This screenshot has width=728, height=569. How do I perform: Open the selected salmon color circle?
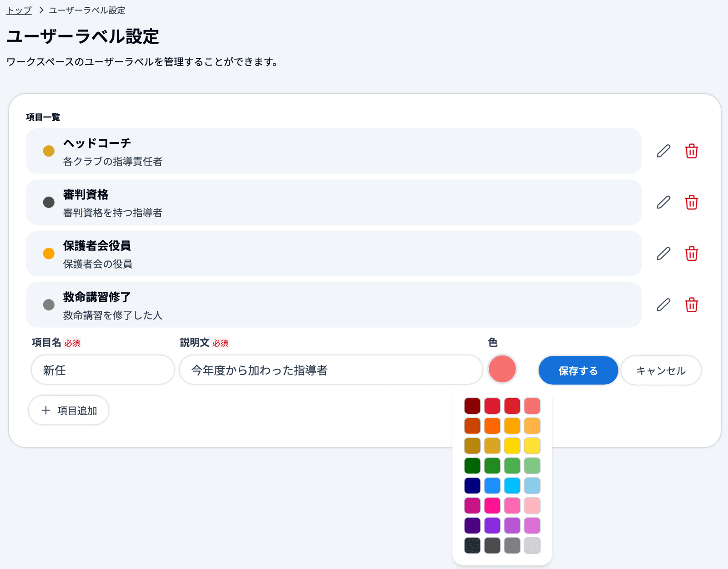coord(502,369)
